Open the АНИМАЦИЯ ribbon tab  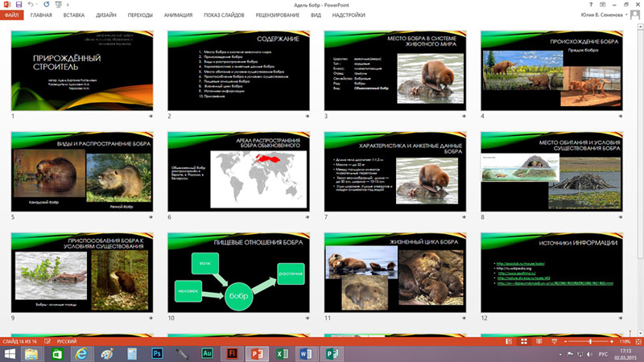click(x=184, y=14)
